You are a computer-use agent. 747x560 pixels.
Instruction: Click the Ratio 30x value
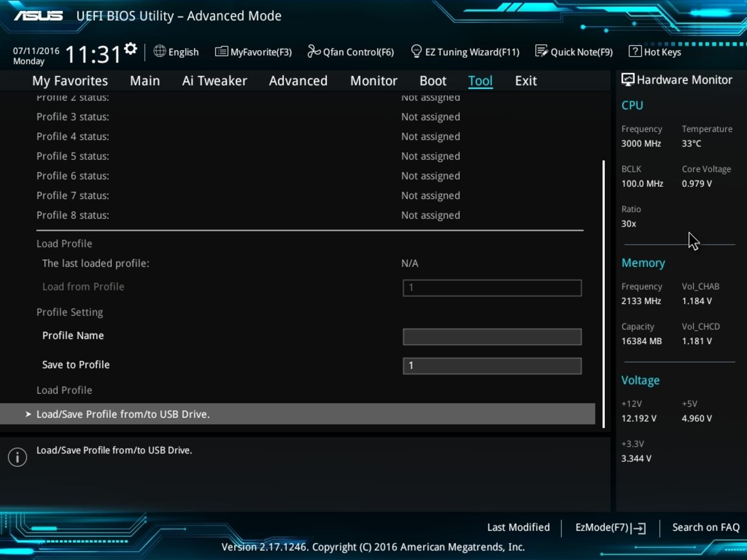[629, 223]
